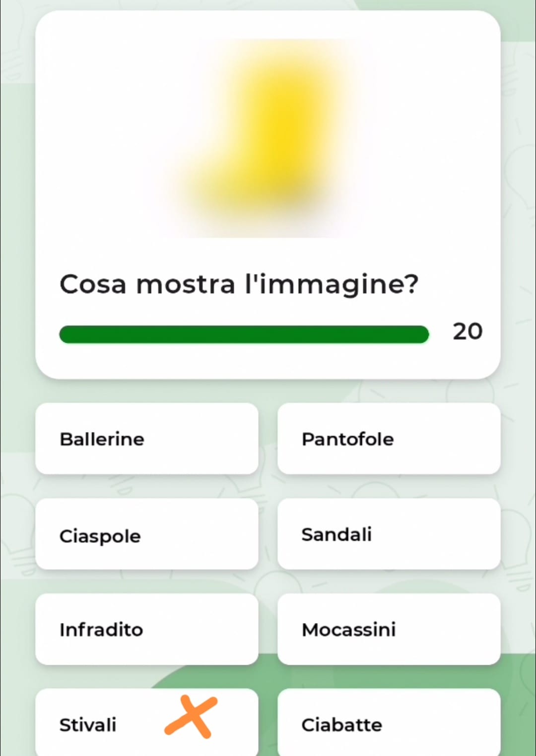Choose the Mocassini option

click(389, 629)
